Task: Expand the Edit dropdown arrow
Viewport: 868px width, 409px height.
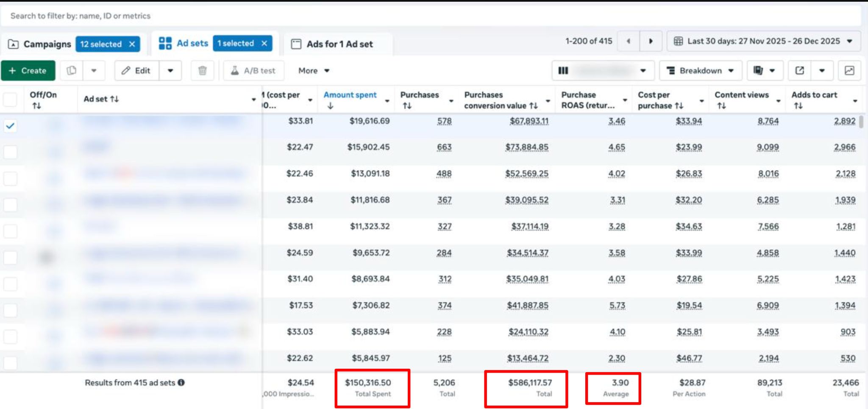Action: 170,70
